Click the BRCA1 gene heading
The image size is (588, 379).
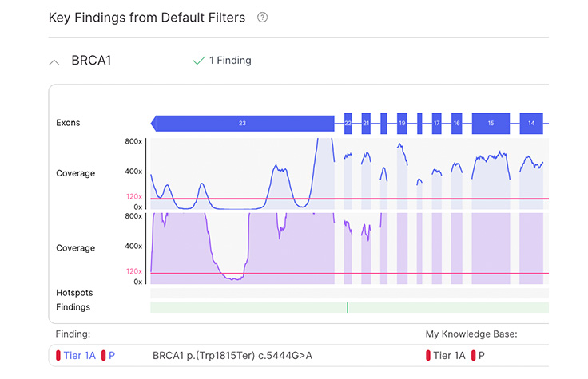click(x=91, y=61)
